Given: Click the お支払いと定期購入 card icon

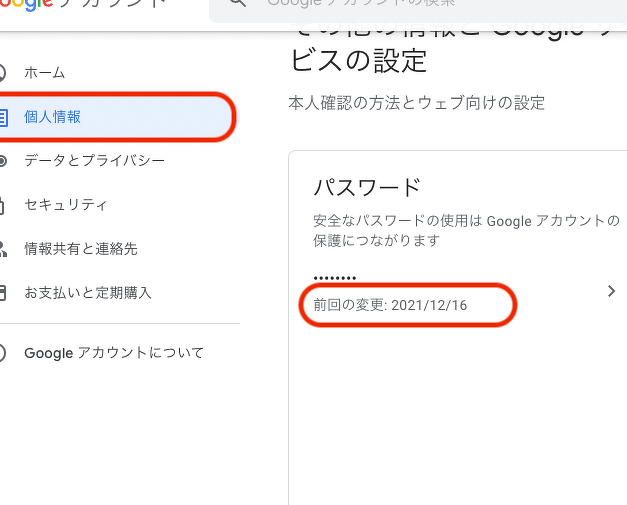Looking at the screenshot, I should [3, 293].
